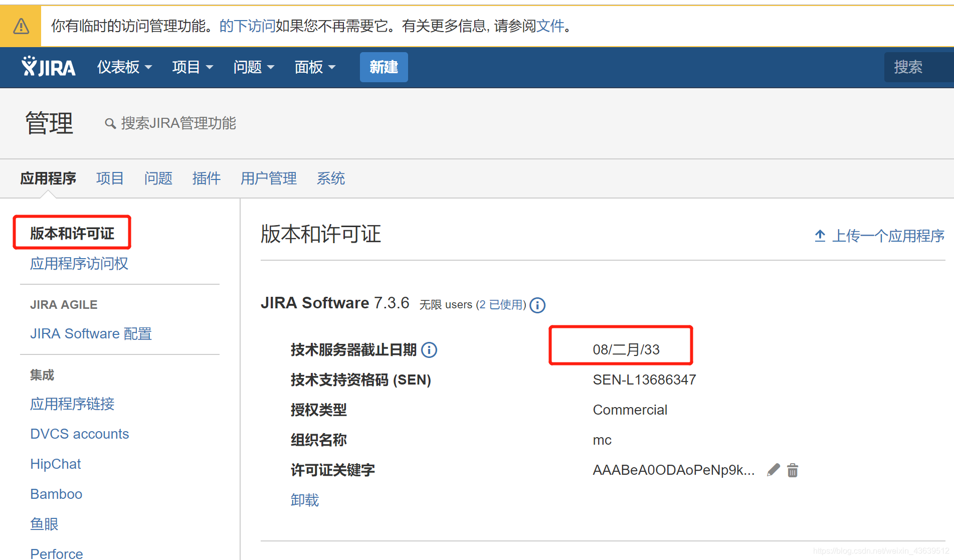Viewport: 954px width, 560px height.
Task: Click the top-right 搜索 field
Action: pos(918,67)
